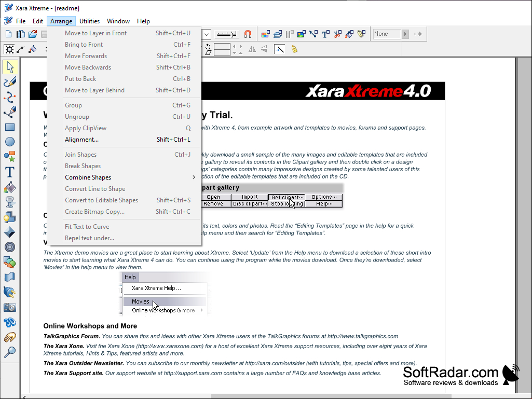Click the horizontal scrollbar at bottom
This screenshot has height=399, width=532.
click(331, 396)
